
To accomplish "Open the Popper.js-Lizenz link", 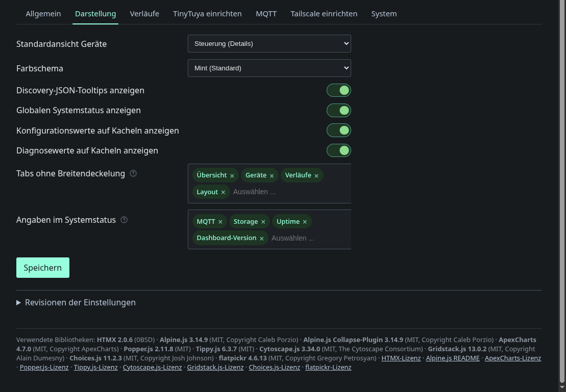I will pos(44,367).
